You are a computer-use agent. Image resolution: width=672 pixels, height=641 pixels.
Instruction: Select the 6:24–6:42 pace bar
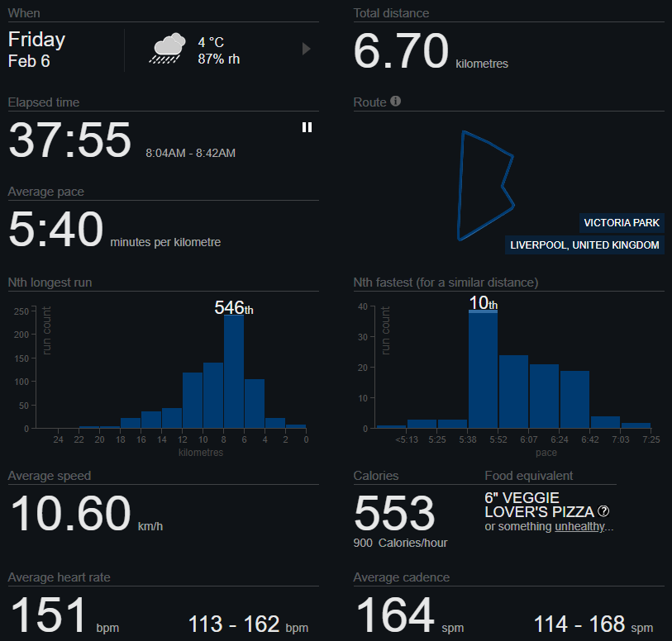pyautogui.click(x=574, y=399)
